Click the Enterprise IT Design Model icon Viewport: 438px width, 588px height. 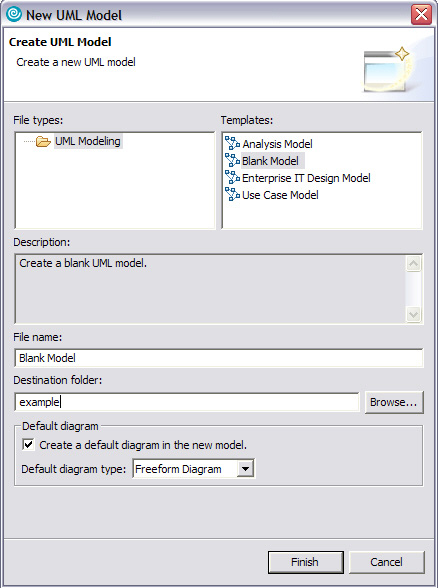pos(232,177)
